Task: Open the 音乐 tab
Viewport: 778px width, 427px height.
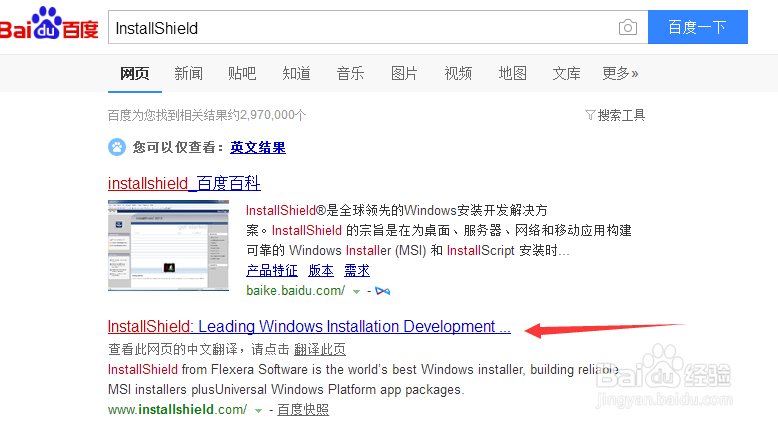Action: tap(350, 73)
